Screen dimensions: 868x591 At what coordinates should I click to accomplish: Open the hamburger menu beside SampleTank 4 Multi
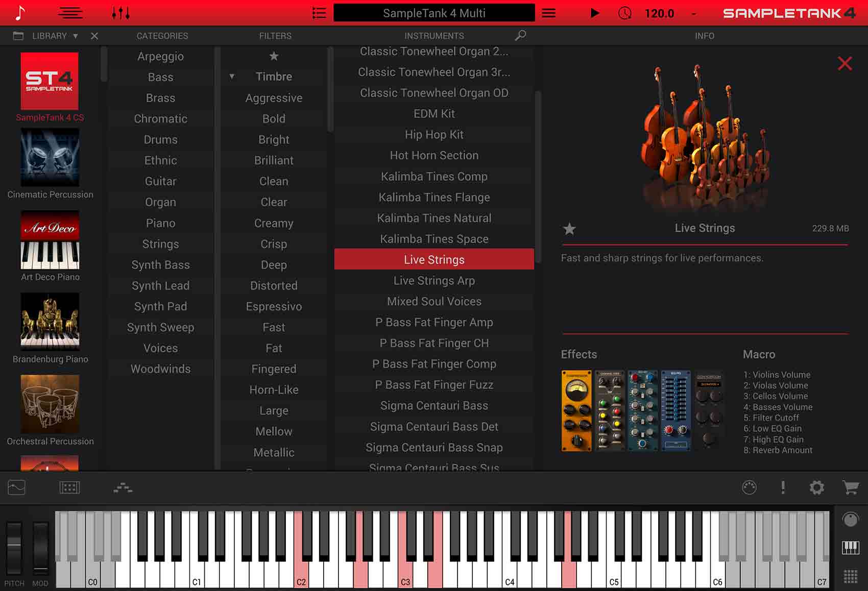click(x=549, y=13)
